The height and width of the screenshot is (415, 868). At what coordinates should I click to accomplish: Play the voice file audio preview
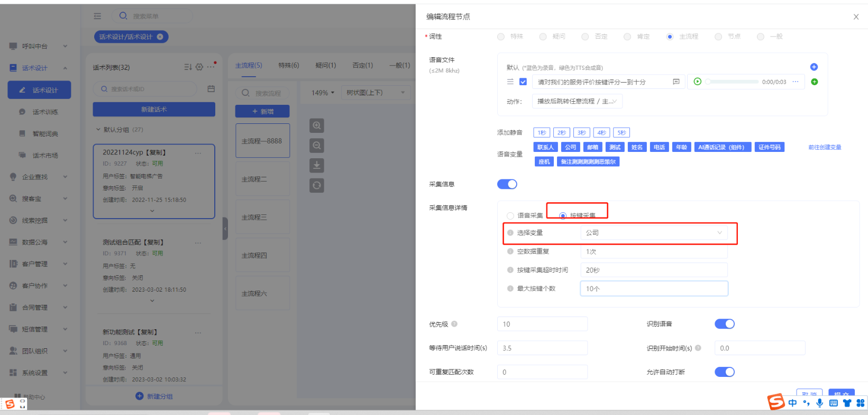tap(697, 82)
